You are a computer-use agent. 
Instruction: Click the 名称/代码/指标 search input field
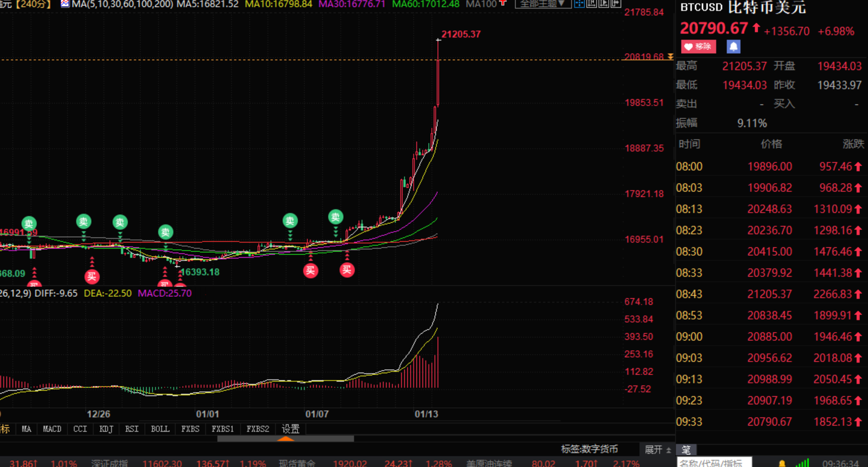pos(714,462)
